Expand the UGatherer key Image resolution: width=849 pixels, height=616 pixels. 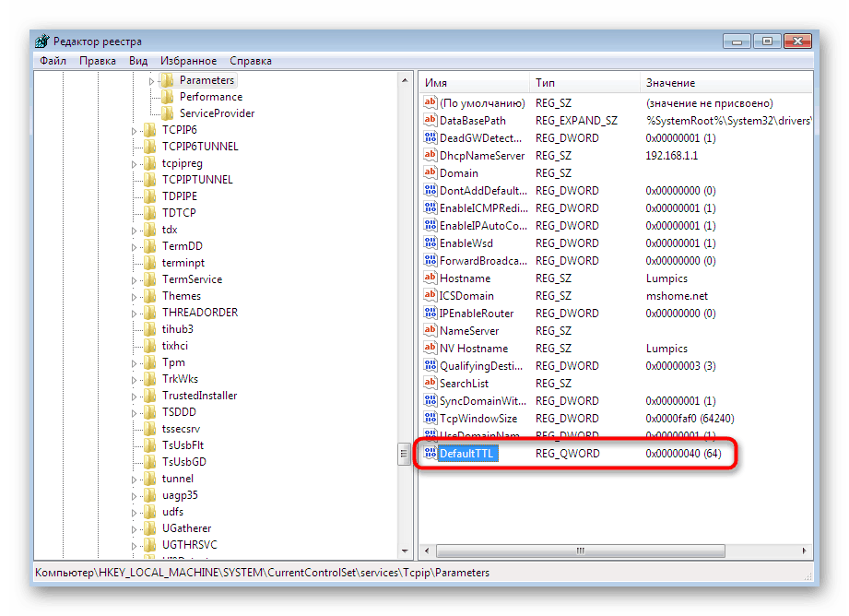(134, 529)
